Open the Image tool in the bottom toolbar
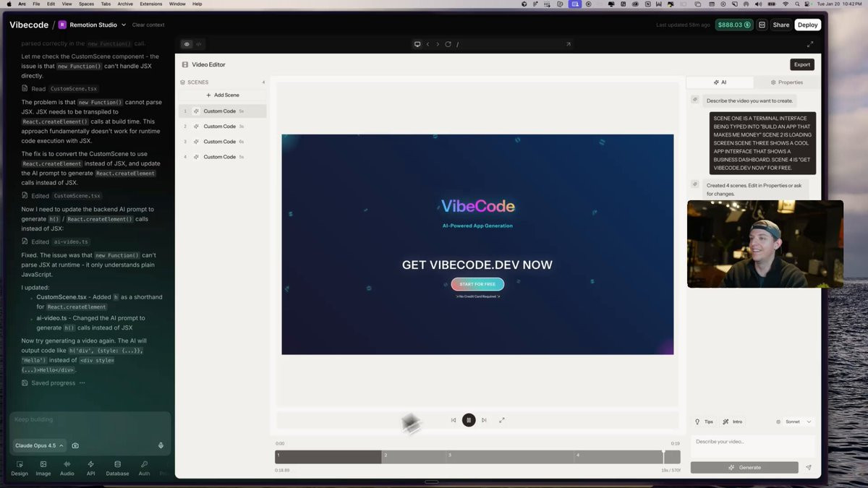This screenshot has width=868, height=488. coord(43,468)
